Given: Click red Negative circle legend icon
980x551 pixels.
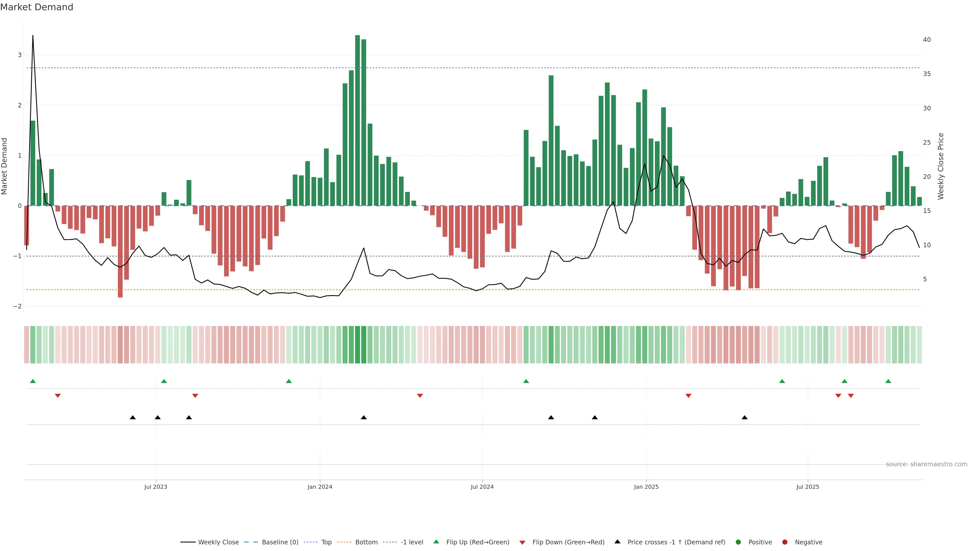Looking at the screenshot, I should click(x=785, y=542).
